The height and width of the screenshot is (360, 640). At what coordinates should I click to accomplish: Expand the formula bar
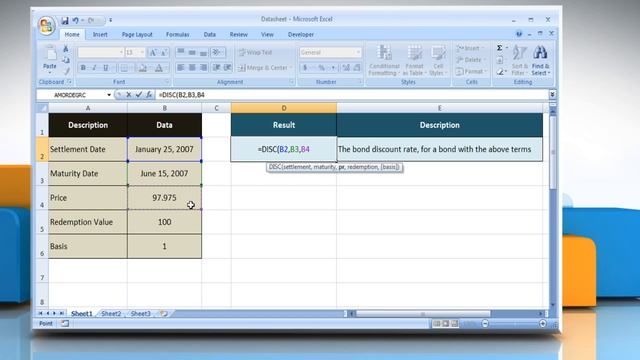(x=552, y=95)
